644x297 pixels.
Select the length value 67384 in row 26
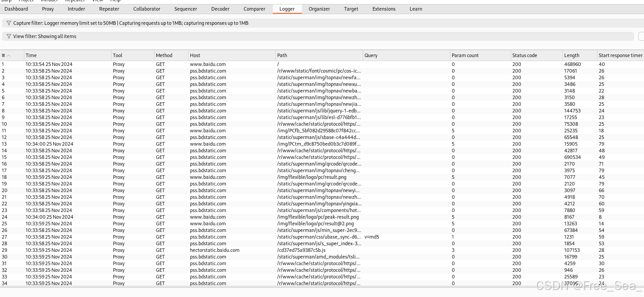point(571,230)
